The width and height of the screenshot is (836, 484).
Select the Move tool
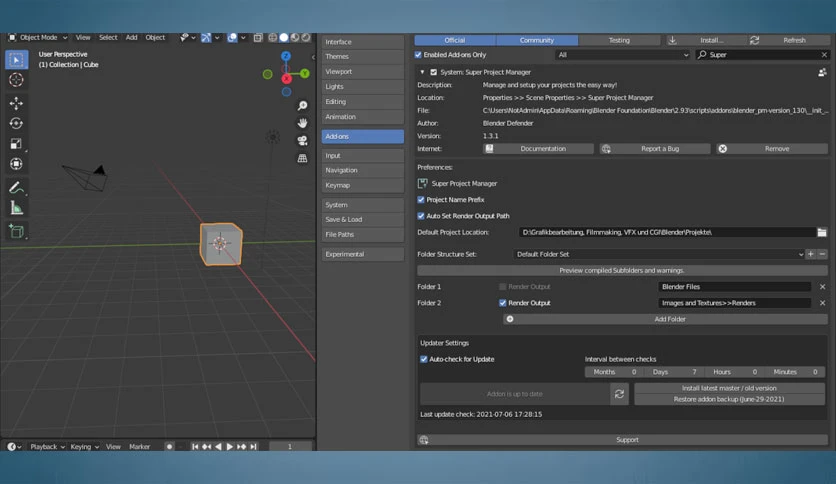point(16,103)
